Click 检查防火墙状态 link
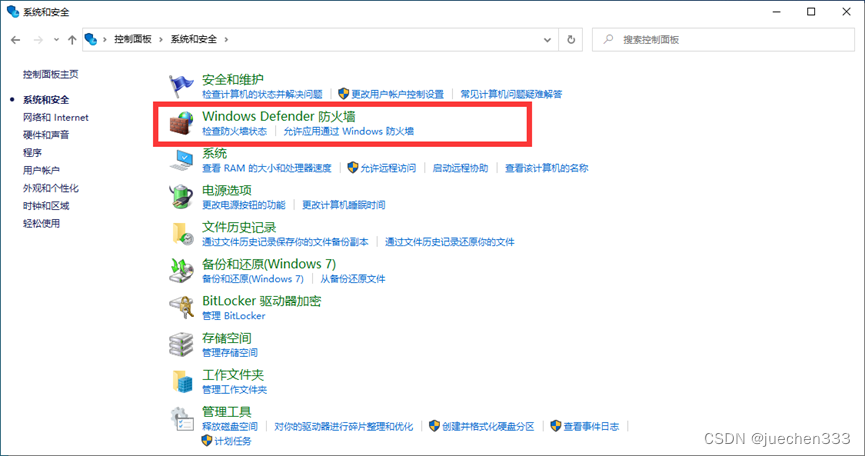 [234, 131]
